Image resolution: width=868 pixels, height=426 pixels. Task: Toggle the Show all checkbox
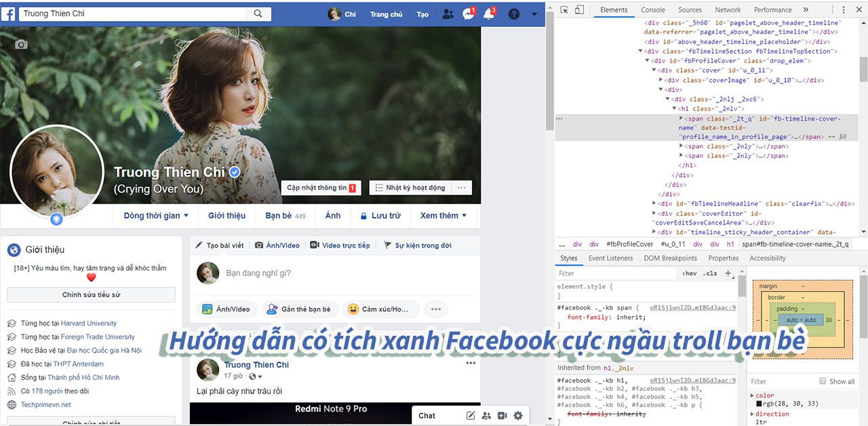(823, 381)
